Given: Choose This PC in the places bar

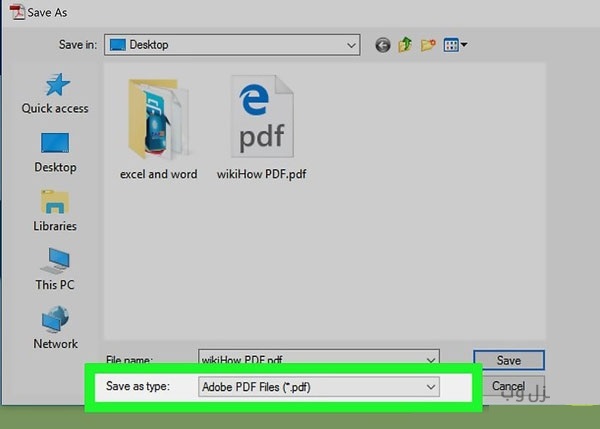Looking at the screenshot, I should [55, 268].
